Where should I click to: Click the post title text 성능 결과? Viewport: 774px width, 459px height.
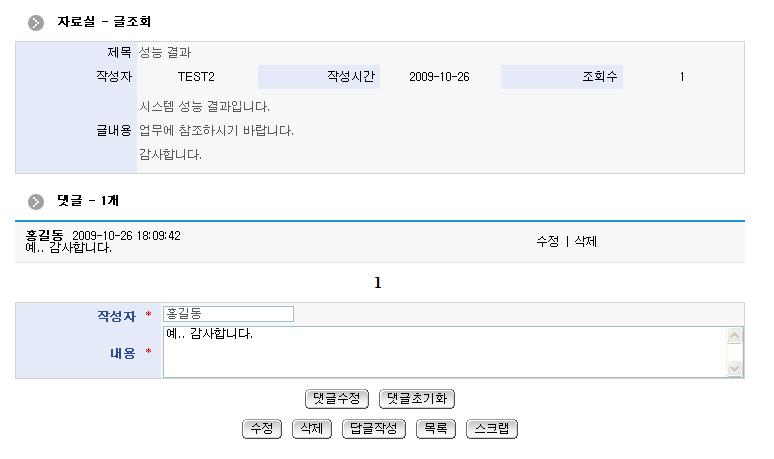pyautogui.click(x=165, y=52)
